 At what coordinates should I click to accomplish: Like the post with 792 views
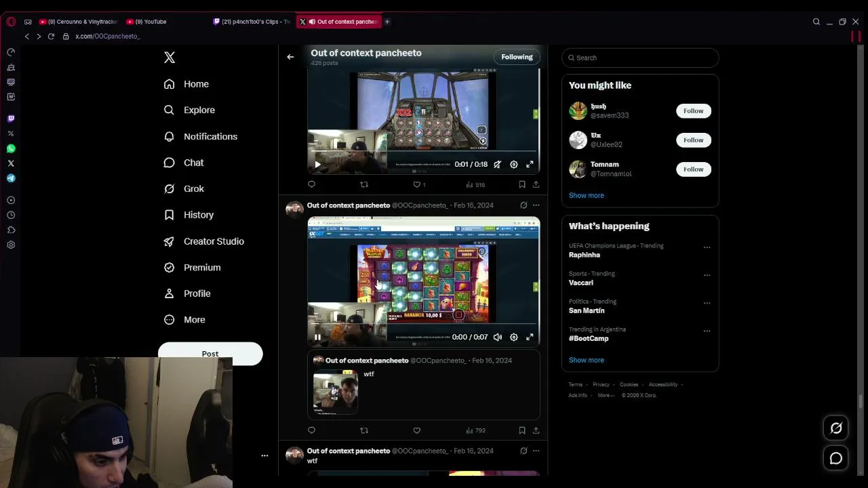click(x=417, y=430)
